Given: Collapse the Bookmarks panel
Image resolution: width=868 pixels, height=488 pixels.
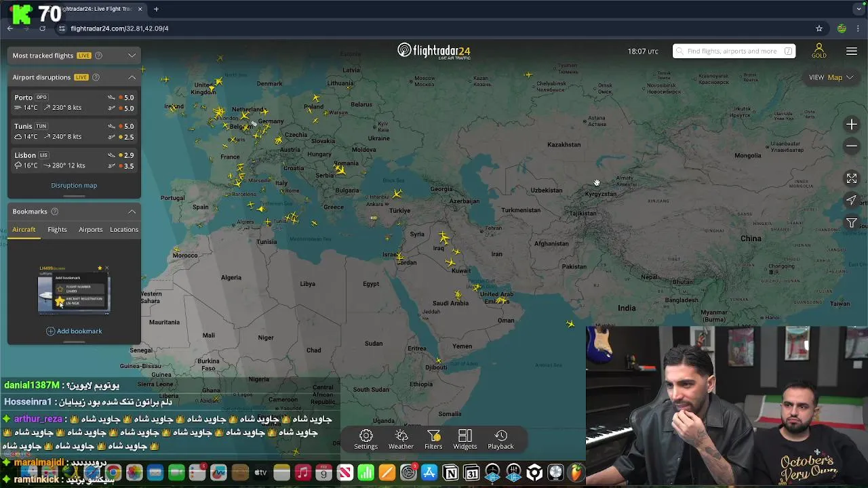Looking at the screenshot, I should pos(132,211).
